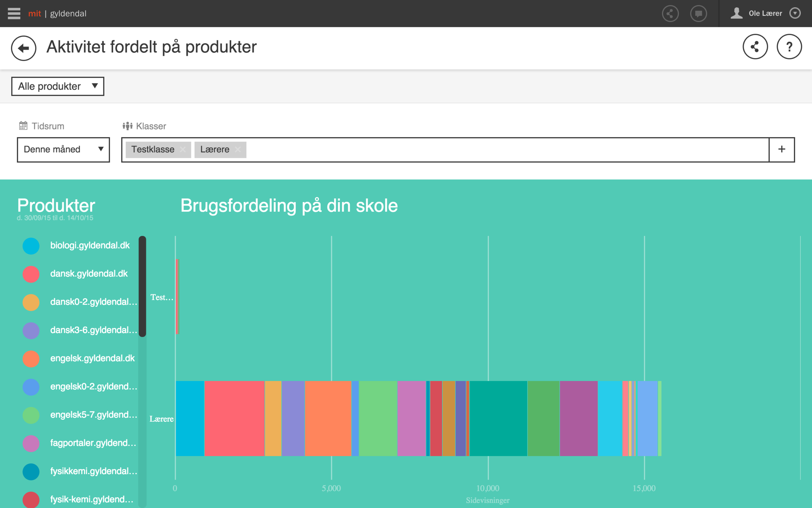Click the mit gyldendal logo link

[x=57, y=13]
